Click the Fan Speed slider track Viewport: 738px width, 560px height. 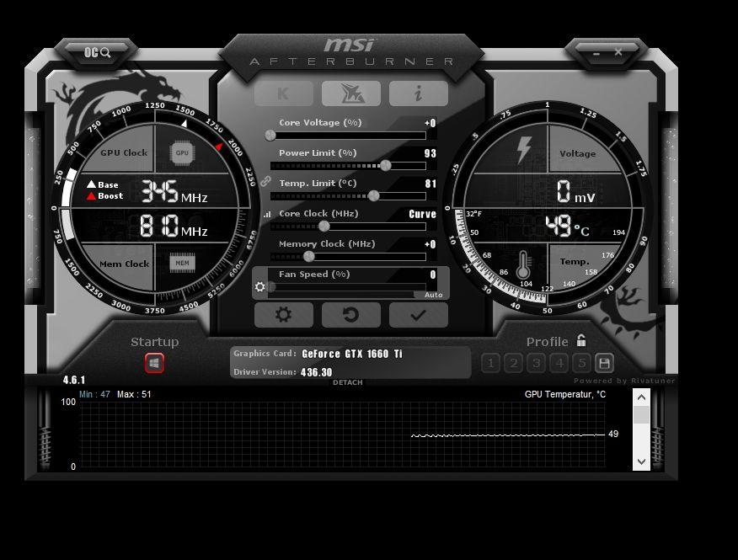(x=348, y=286)
